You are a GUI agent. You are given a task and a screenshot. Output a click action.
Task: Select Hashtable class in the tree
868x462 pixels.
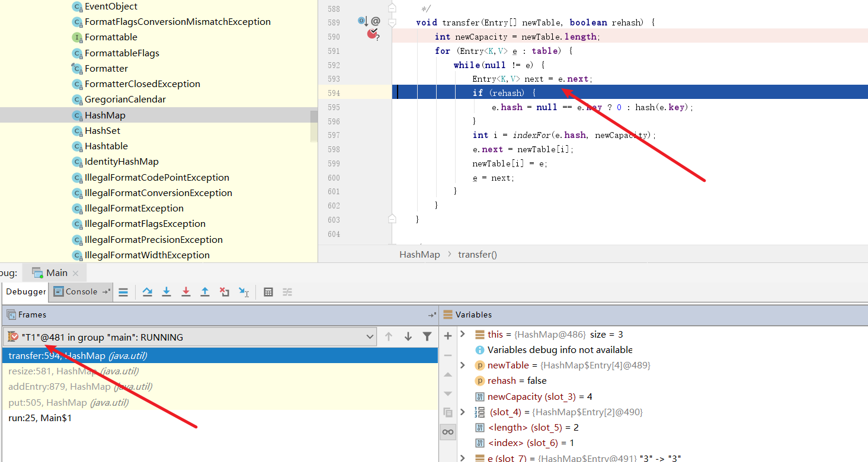point(106,146)
